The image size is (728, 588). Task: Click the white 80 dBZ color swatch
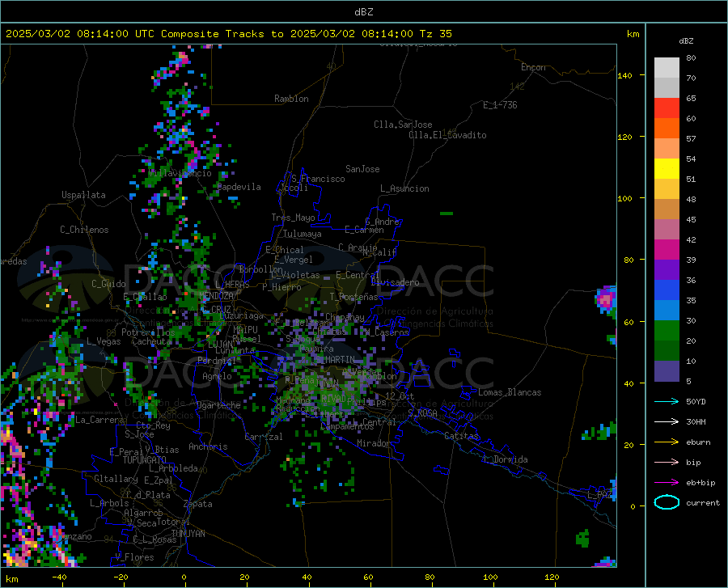tap(667, 68)
